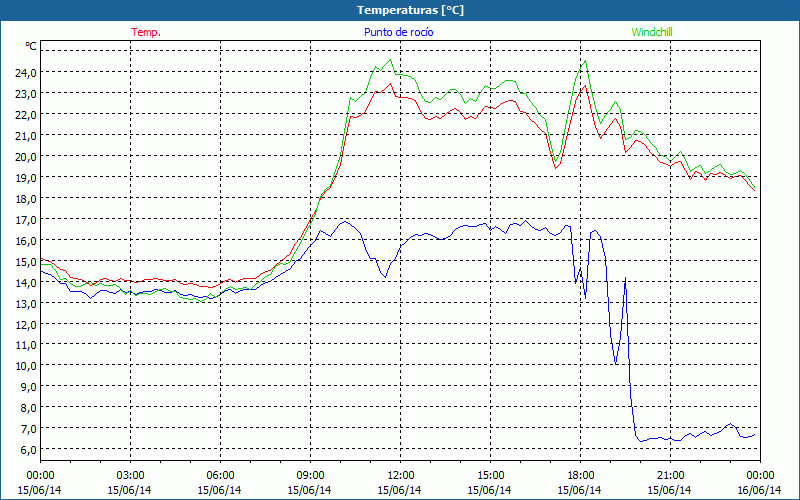Click the 19,0 y-axis value
Image resolution: width=800 pixels, height=500 pixels.
(x=26, y=177)
